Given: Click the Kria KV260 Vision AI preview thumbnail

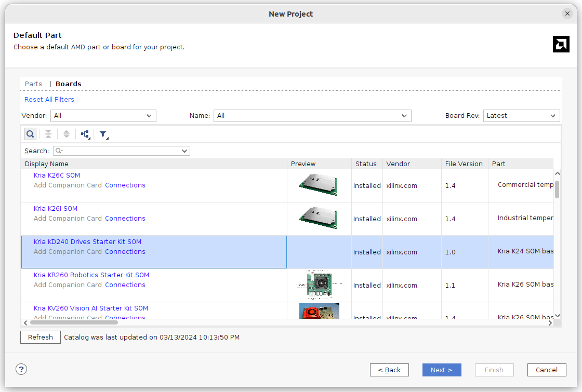Looking at the screenshot, I should tap(319, 311).
